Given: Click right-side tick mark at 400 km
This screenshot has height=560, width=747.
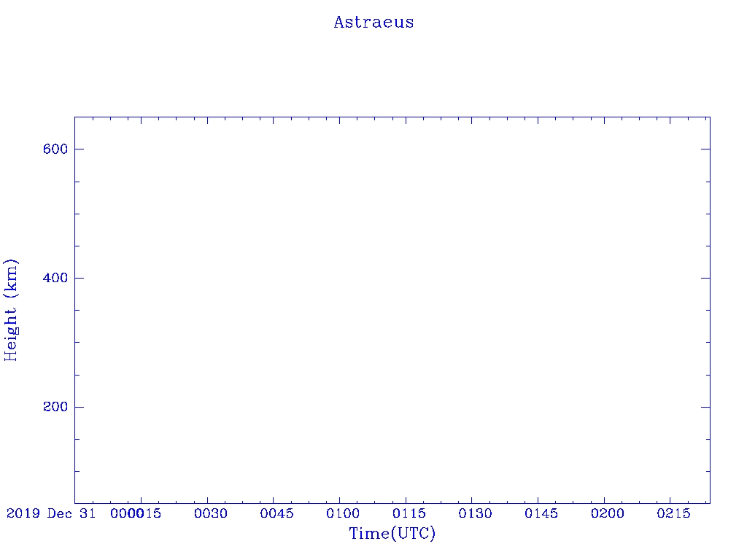Looking at the screenshot, I should click(705, 278).
